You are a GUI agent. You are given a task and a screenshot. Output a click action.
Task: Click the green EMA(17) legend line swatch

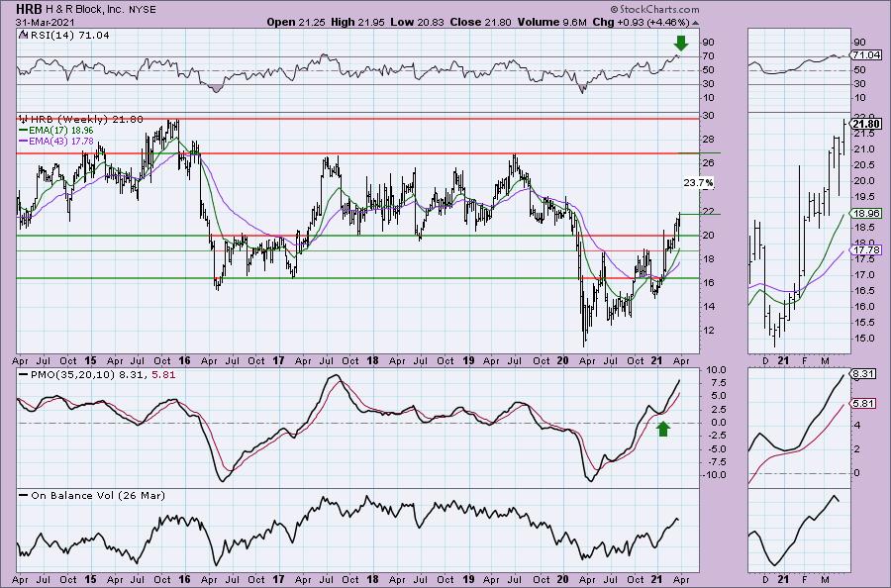pos(24,130)
